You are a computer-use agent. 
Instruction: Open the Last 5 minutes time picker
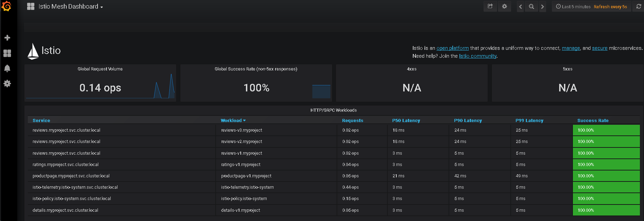click(573, 7)
